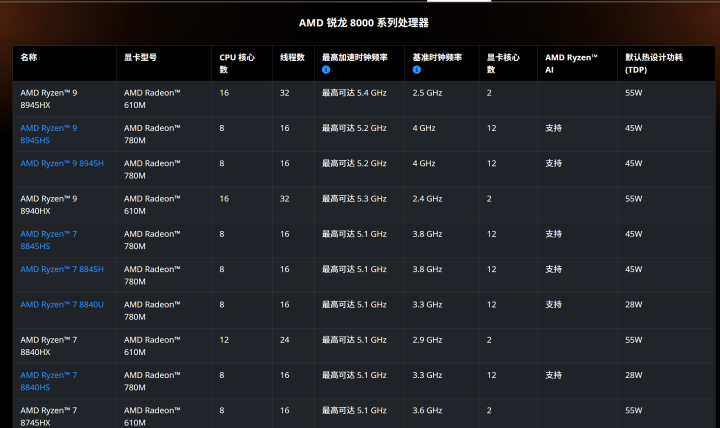Open the AMD Ryzen 9 8945HS link

[x=49, y=134]
